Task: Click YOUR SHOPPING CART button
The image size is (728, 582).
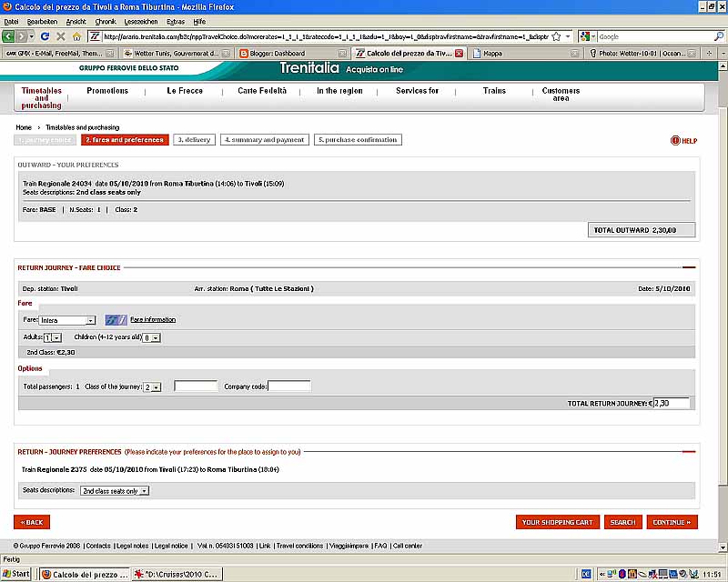Action: pos(558,522)
